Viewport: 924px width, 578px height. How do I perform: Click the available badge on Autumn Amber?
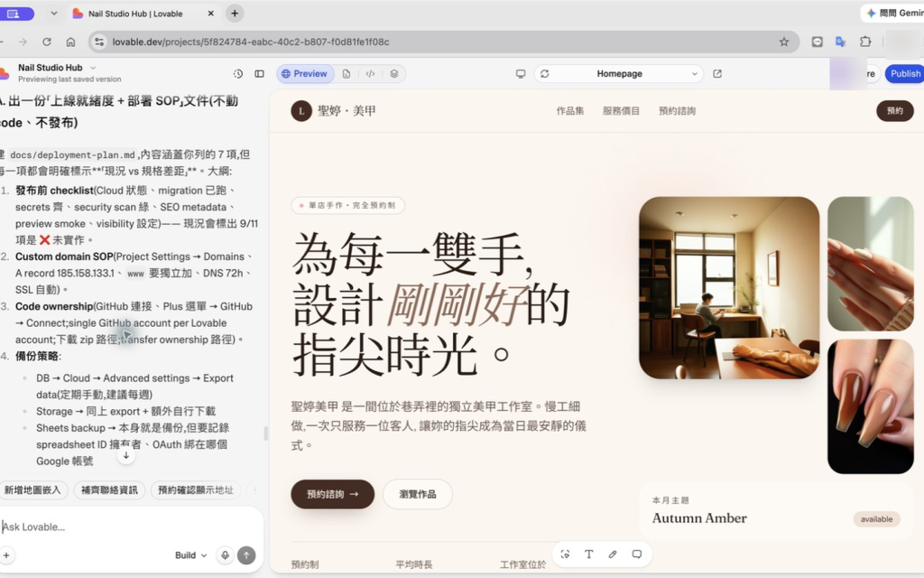(876, 519)
